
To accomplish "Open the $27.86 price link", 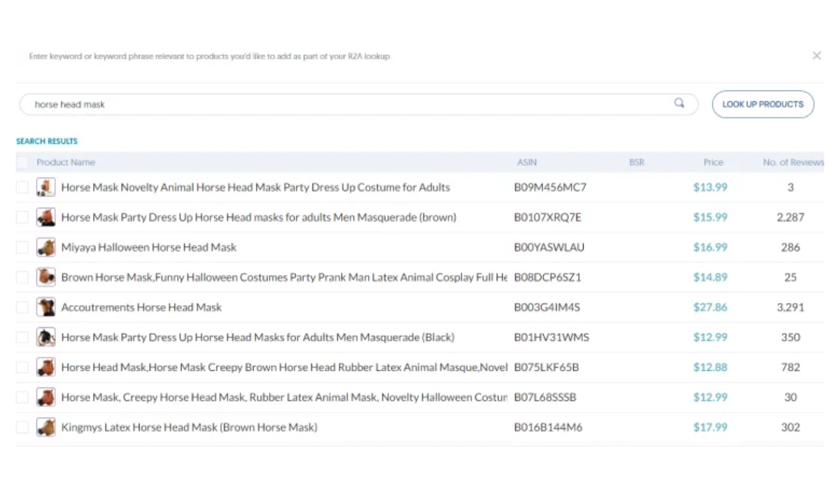I will [x=710, y=307].
